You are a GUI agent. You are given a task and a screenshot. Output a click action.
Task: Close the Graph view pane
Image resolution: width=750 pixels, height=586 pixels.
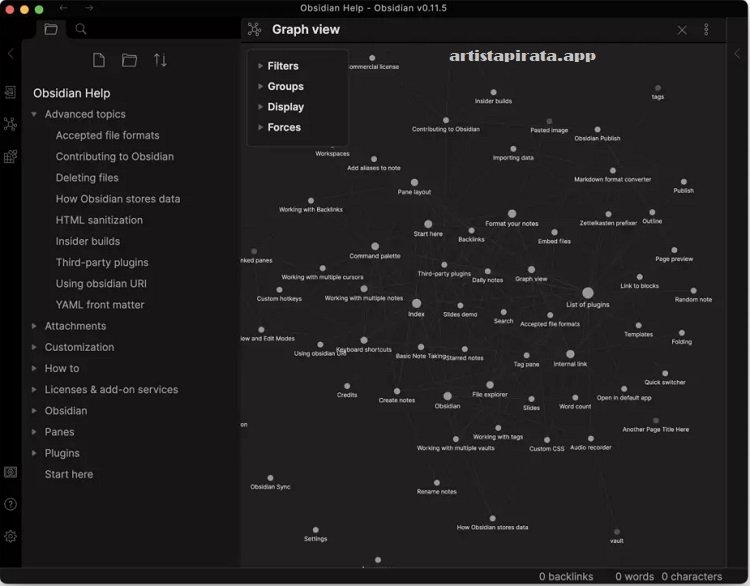682,30
